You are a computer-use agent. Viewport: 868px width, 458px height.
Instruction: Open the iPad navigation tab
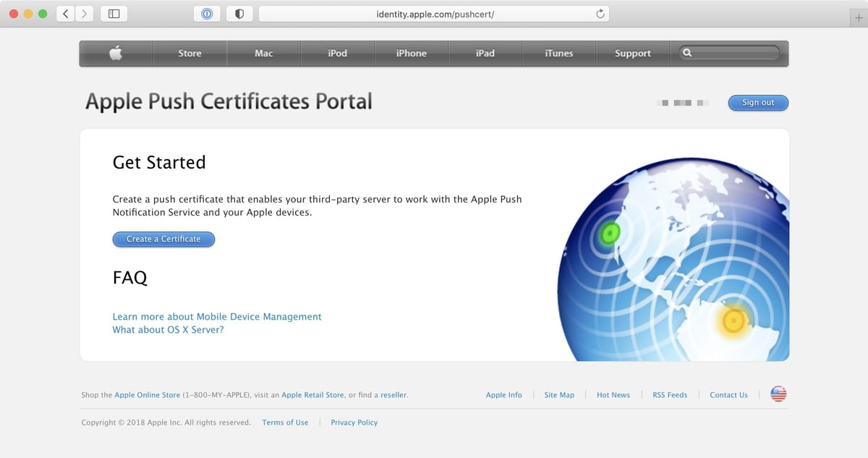[485, 53]
